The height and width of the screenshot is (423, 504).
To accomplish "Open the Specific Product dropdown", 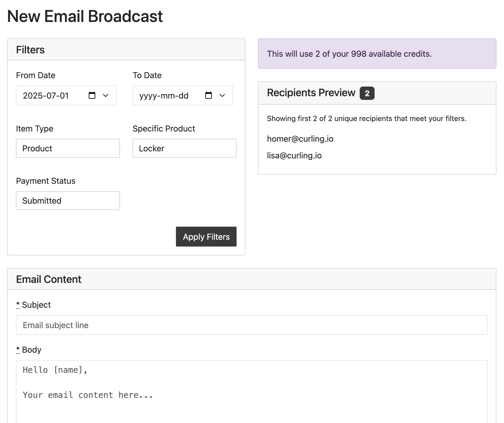I will coord(184,148).
